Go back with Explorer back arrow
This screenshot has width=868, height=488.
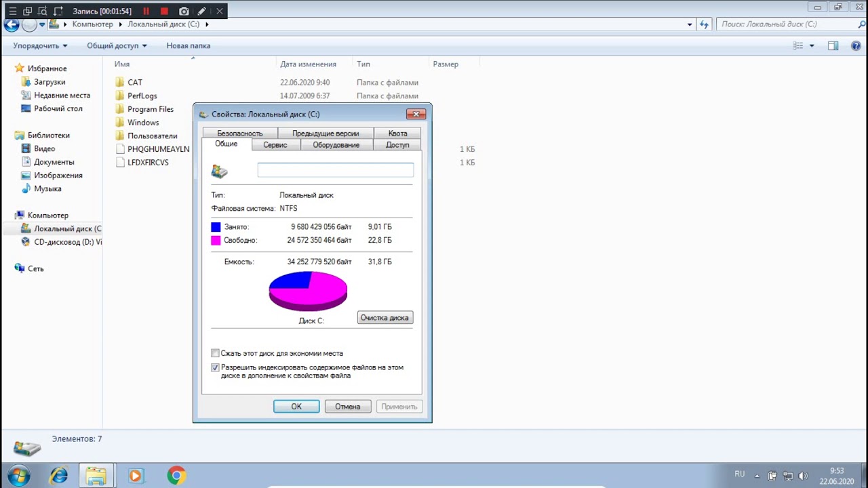[x=11, y=25]
